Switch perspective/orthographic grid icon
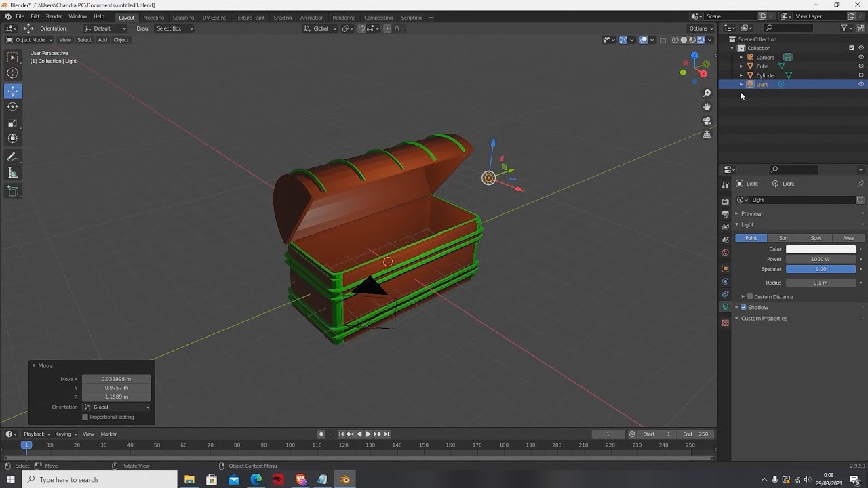 [x=707, y=134]
